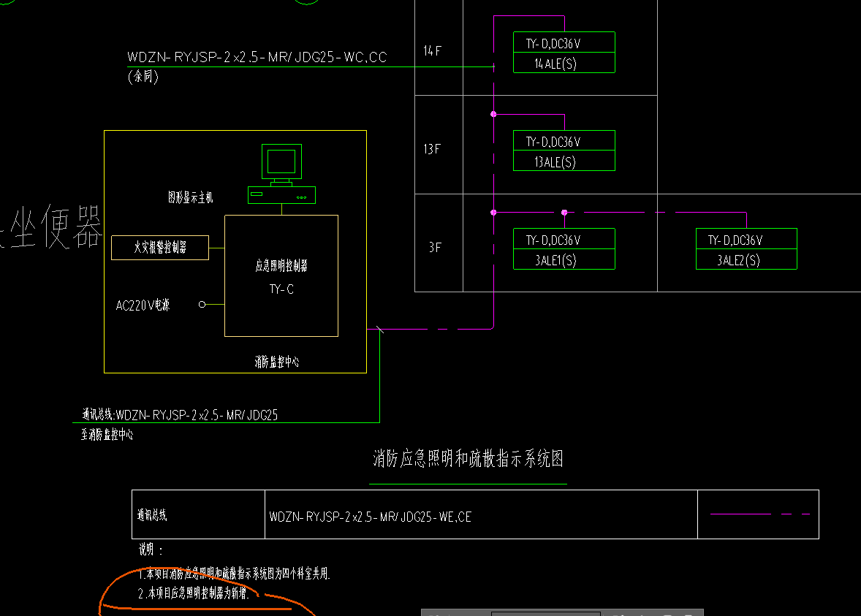Select TY-D,DC36V text above 3ALE2(S)
This screenshot has height=616, width=861.
(735, 240)
